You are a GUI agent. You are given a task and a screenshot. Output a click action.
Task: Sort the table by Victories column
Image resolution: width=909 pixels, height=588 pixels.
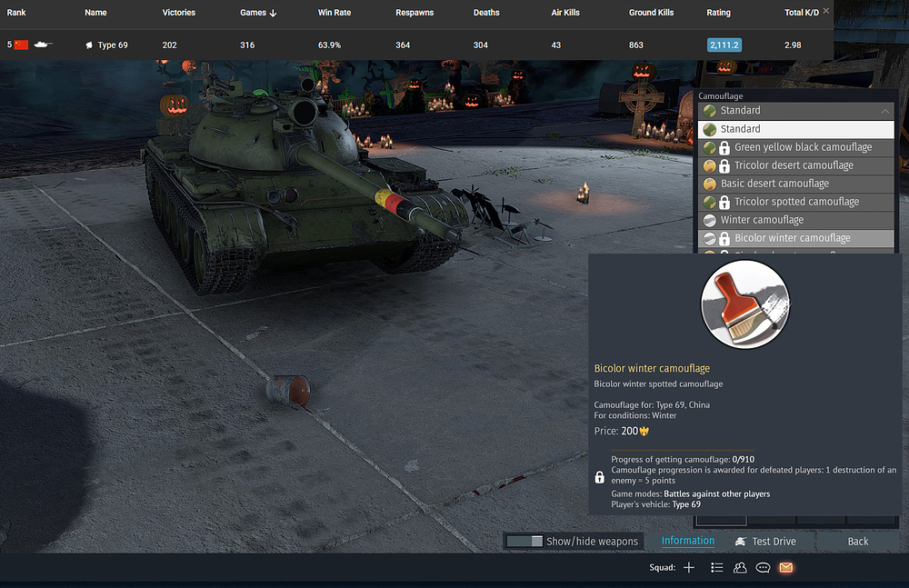pos(178,12)
